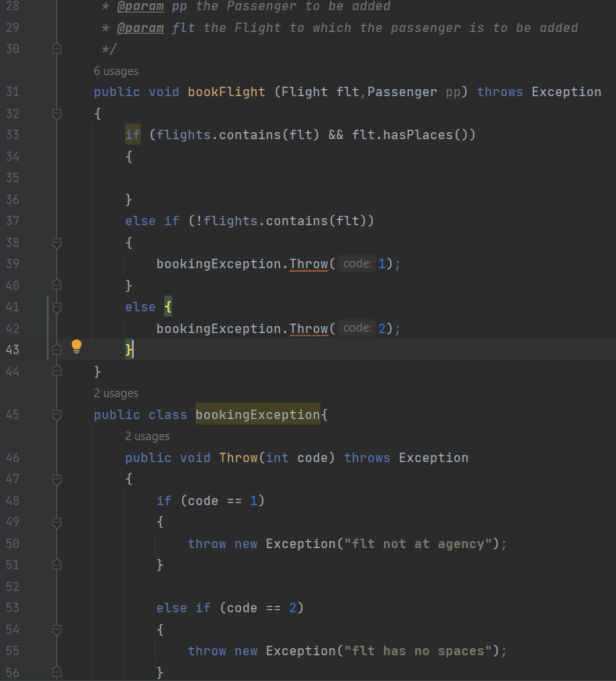Click the fold end marker on line 56
Image resolution: width=616 pixels, height=681 pixels.
[57, 672]
